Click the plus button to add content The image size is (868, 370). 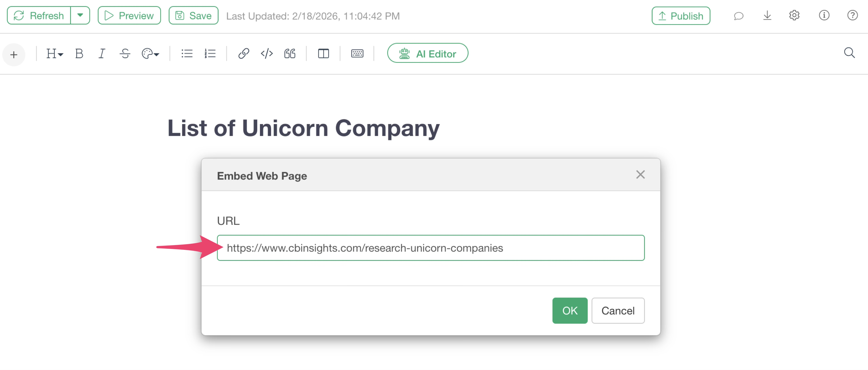pyautogui.click(x=14, y=54)
